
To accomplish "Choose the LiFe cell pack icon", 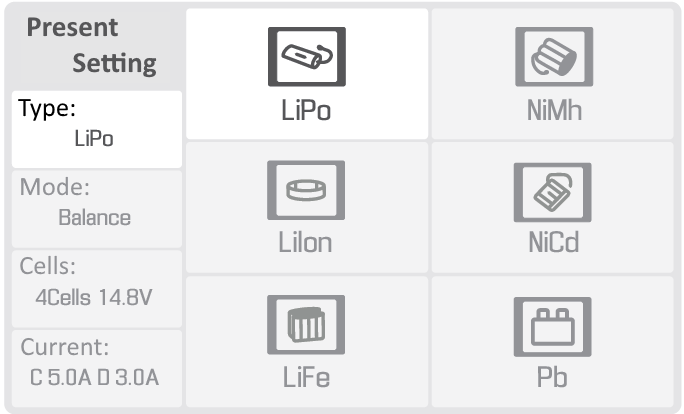I will (x=306, y=325).
